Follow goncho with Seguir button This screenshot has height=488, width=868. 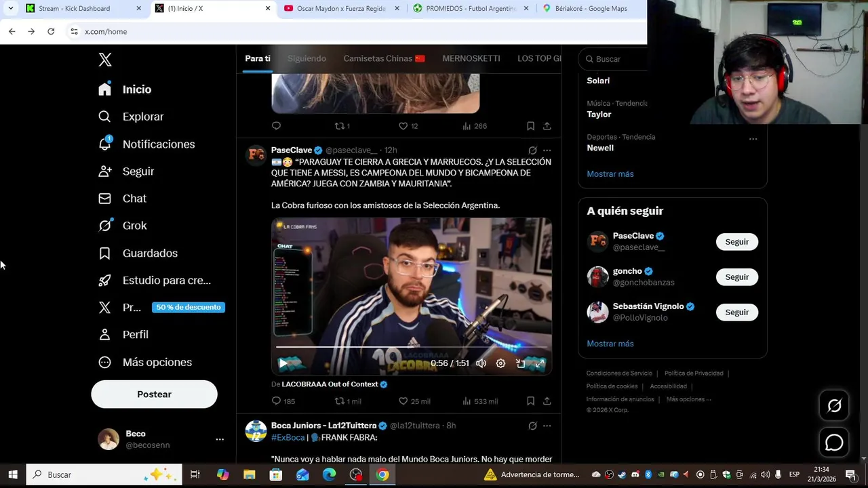737,277
